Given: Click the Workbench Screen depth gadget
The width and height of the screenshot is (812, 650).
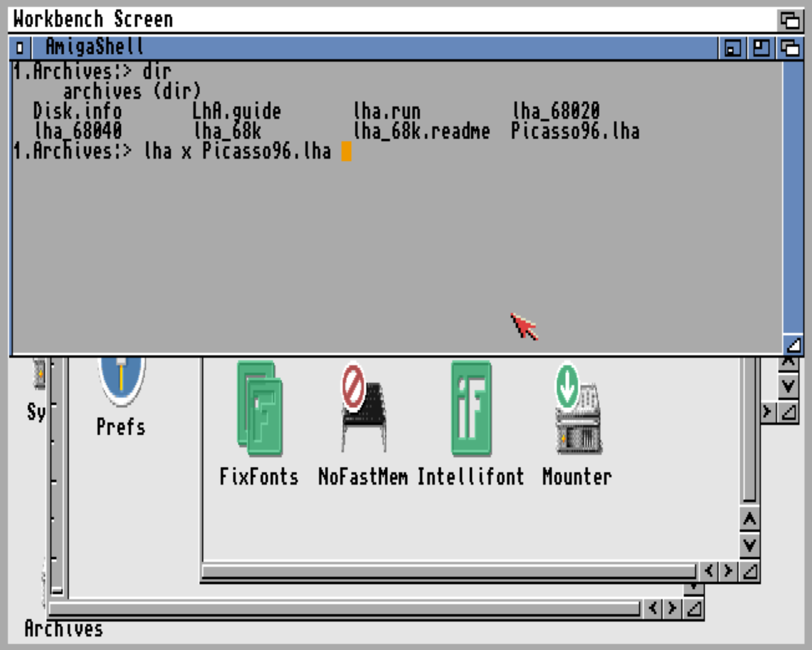Looking at the screenshot, I should [790, 20].
